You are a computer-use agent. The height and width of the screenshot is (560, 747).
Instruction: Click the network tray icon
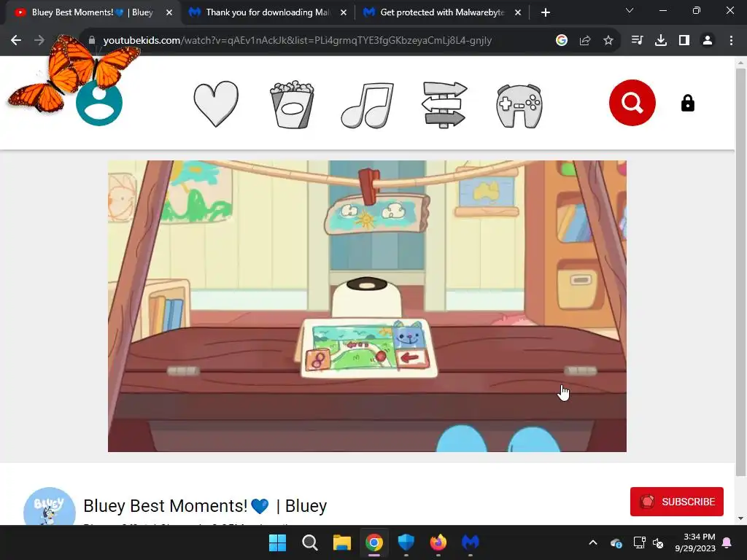pos(639,542)
